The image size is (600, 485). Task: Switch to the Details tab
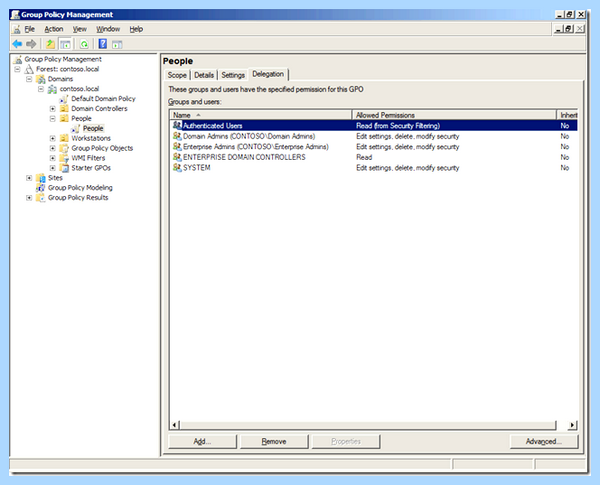coord(204,75)
